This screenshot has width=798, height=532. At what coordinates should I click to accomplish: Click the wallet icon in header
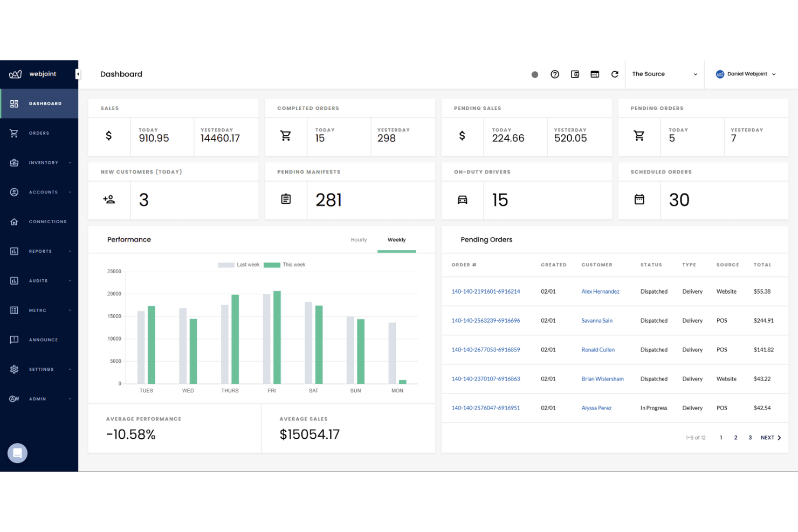[x=575, y=74]
